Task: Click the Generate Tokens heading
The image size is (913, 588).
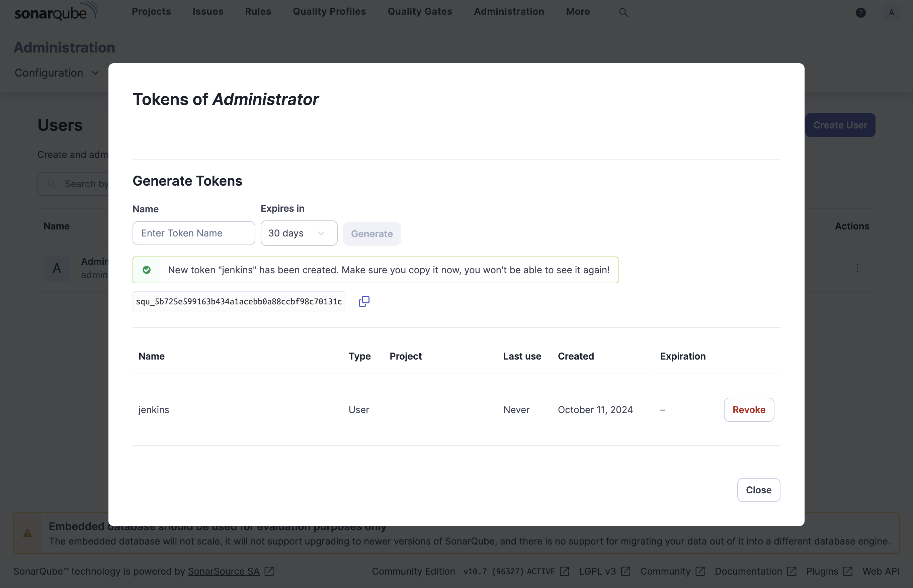Action: point(187,181)
